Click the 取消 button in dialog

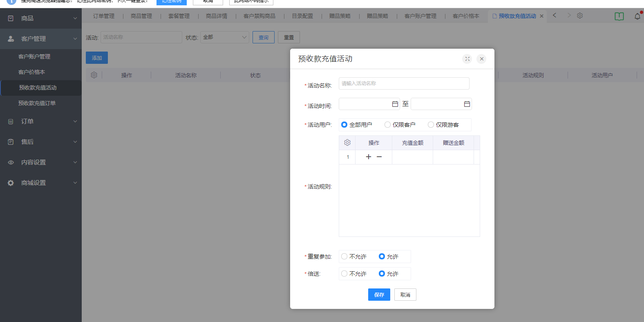pyautogui.click(x=405, y=295)
